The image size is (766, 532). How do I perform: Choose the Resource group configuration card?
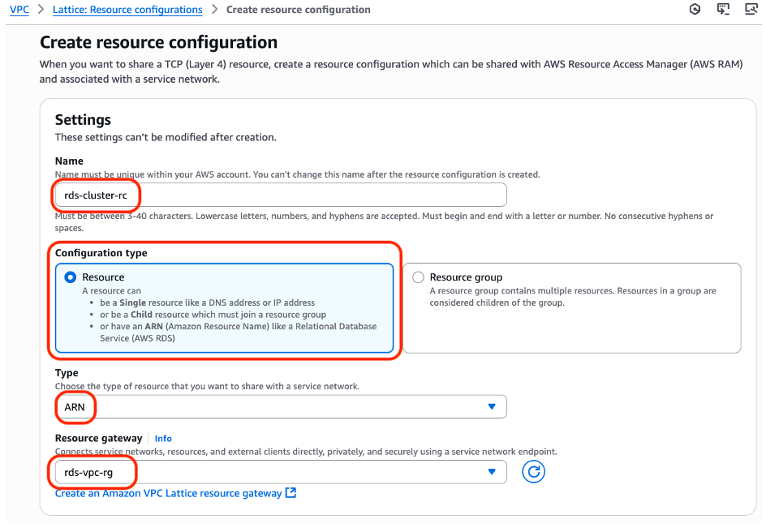[x=571, y=308]
